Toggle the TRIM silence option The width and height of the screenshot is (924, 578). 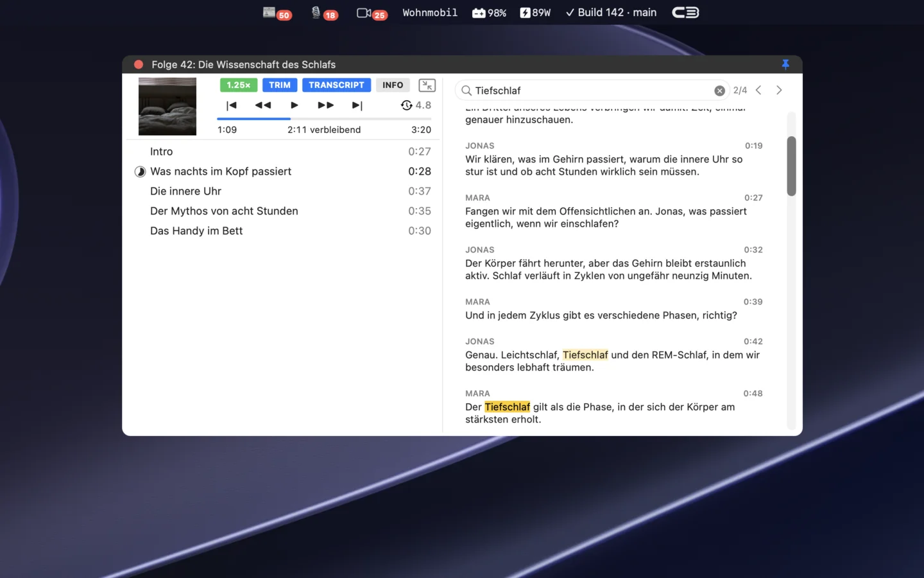click(280, 85)
